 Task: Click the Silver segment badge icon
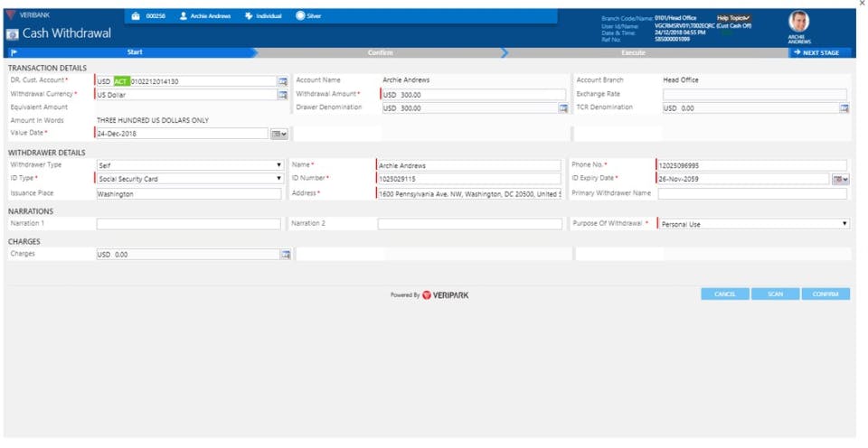[x=300, y=16]
